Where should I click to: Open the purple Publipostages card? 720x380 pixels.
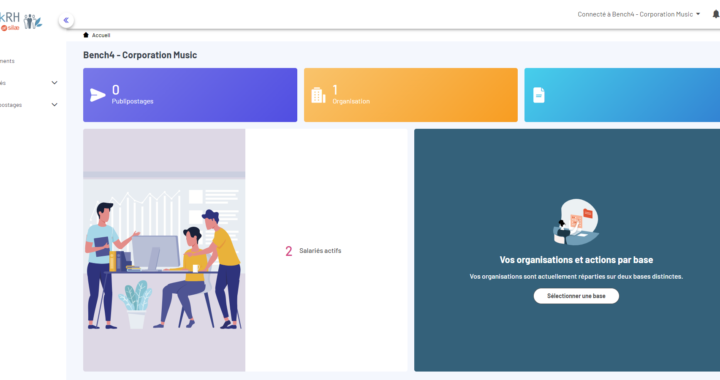190,95
